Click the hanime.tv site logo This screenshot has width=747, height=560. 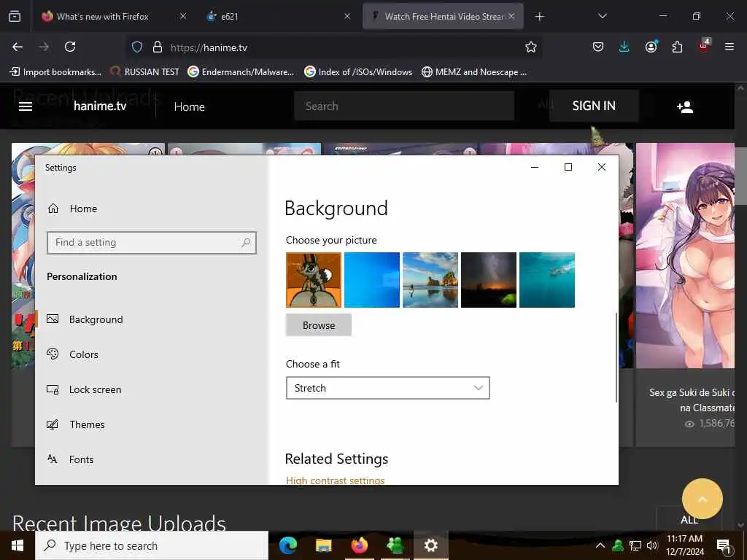pos(100,106)
